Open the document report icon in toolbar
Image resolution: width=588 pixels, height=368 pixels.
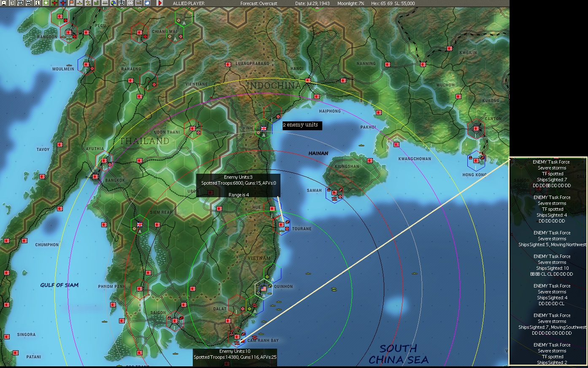coord(12,3)
